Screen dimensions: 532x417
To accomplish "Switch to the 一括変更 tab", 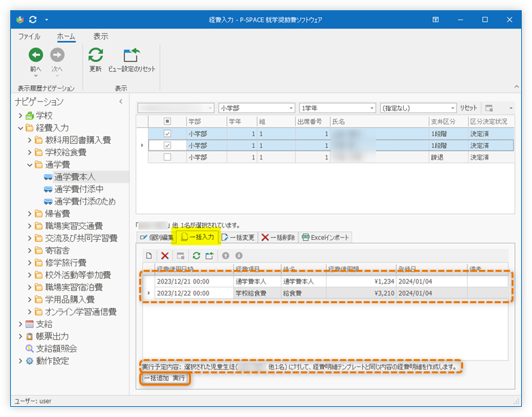I will click(x=238, y=237).
